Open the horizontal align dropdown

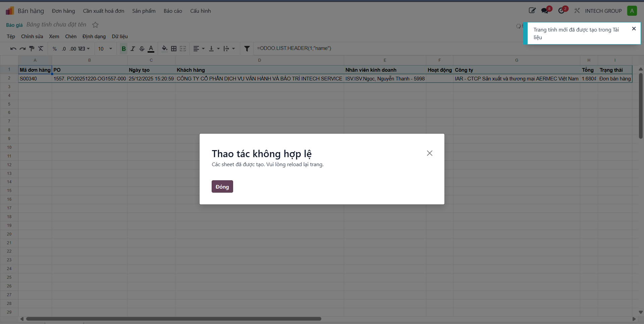tap(199, 49)
